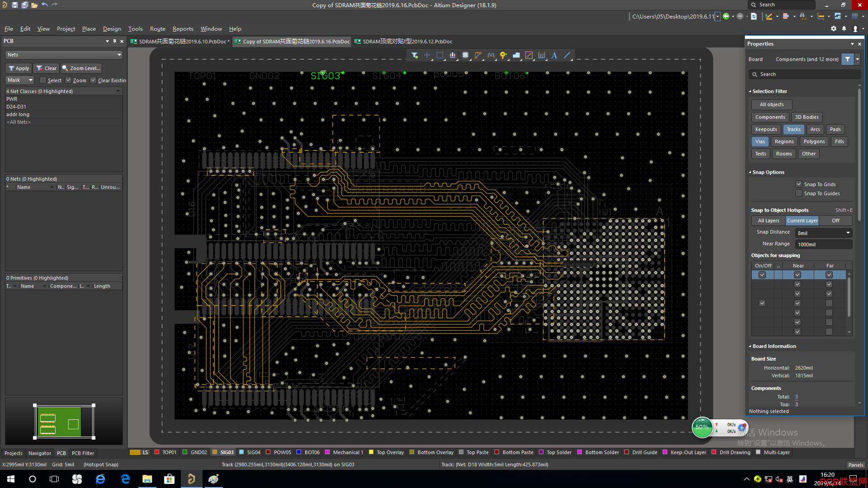Collapse the Selection Filter section
Viewport: 868px width, 488px height.
pyautogui.click(x=750, y=91)
